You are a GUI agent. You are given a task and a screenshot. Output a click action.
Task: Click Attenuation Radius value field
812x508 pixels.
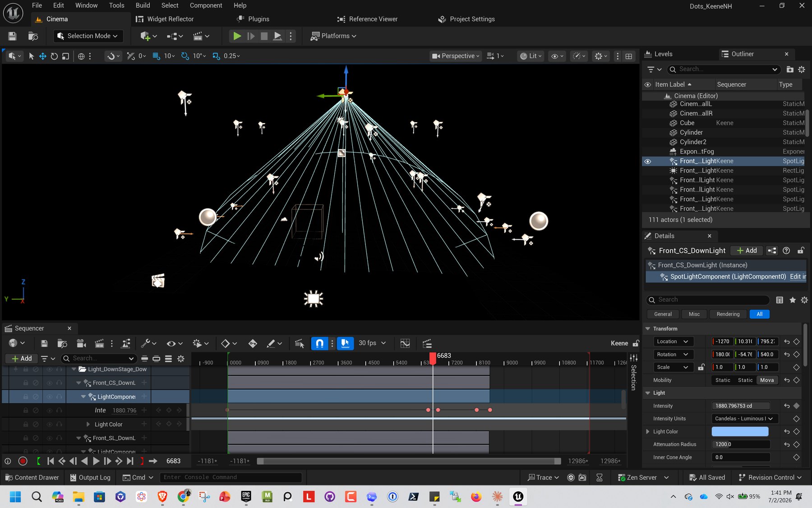[x=740, y=444]
